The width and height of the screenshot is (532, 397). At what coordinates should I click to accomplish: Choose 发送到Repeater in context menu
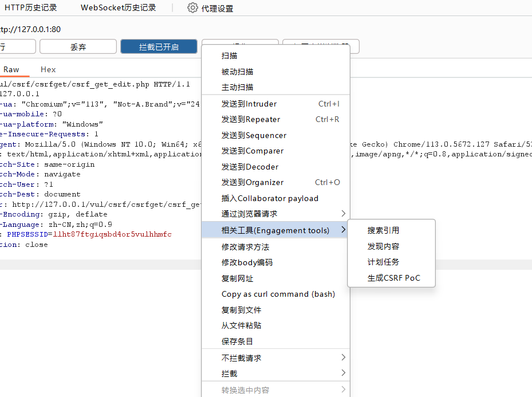(x=251, y=119)
